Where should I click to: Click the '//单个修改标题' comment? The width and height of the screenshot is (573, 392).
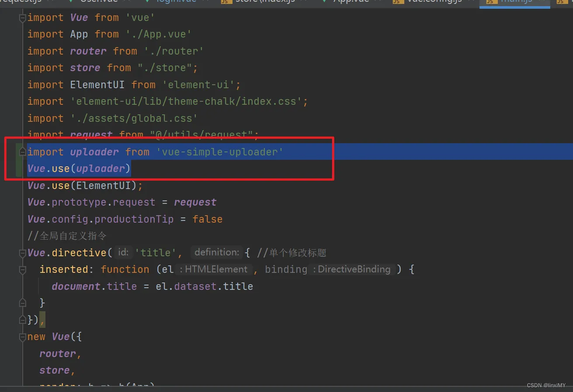(292, 253)
